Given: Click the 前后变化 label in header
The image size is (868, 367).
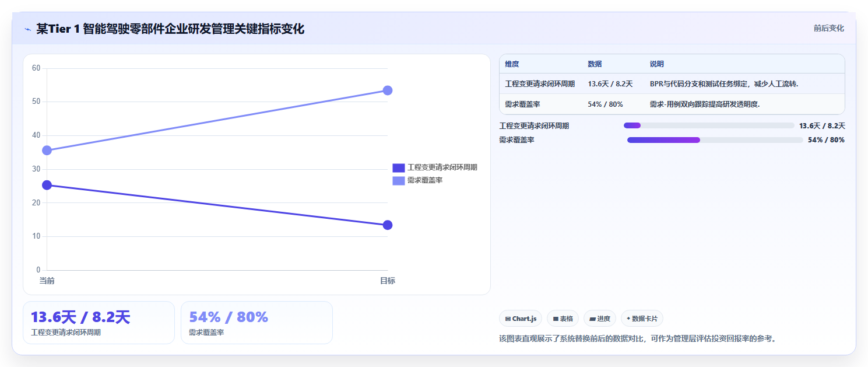Looking at the screenshot, I should click(x=828, y=29).
